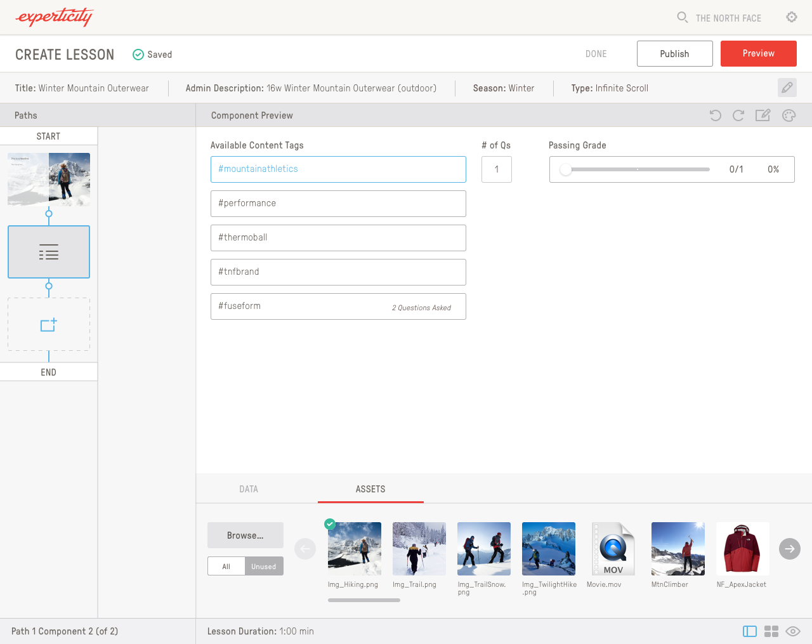Click the Experticity logo
This screenshot has width=812, height=644.
(x=55, y=17)
